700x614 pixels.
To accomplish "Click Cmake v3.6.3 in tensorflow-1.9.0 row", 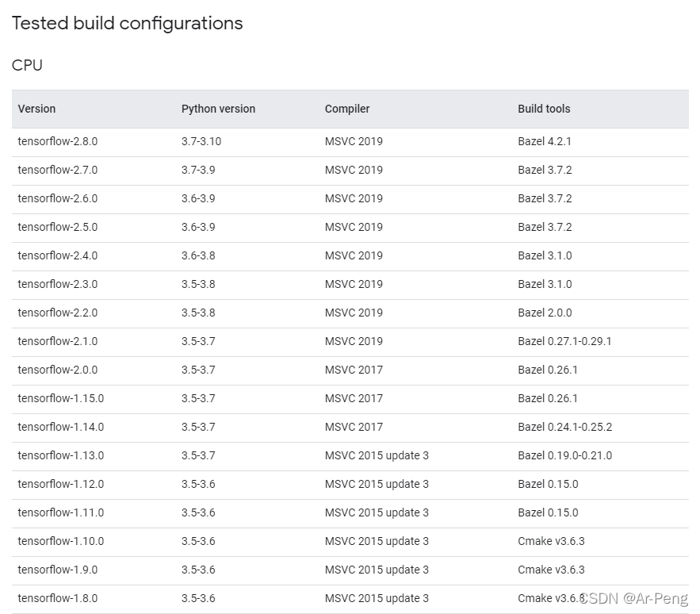I will click(551, 570).
